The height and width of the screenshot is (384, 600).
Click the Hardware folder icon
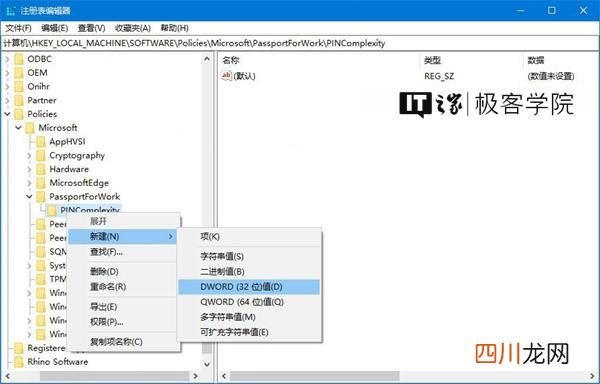click(x=41, y=169)
